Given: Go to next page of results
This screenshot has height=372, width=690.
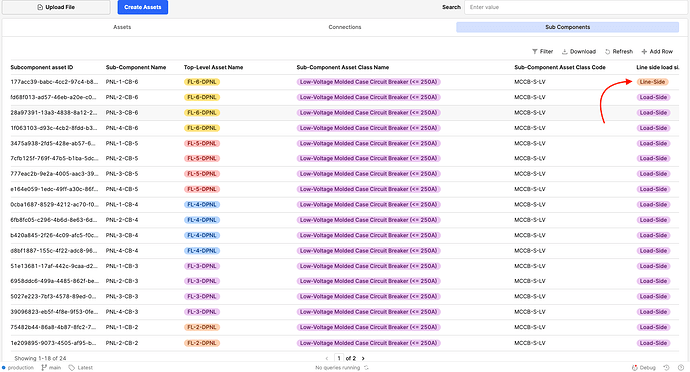Looking at the screenshot, I should (363, 358).
